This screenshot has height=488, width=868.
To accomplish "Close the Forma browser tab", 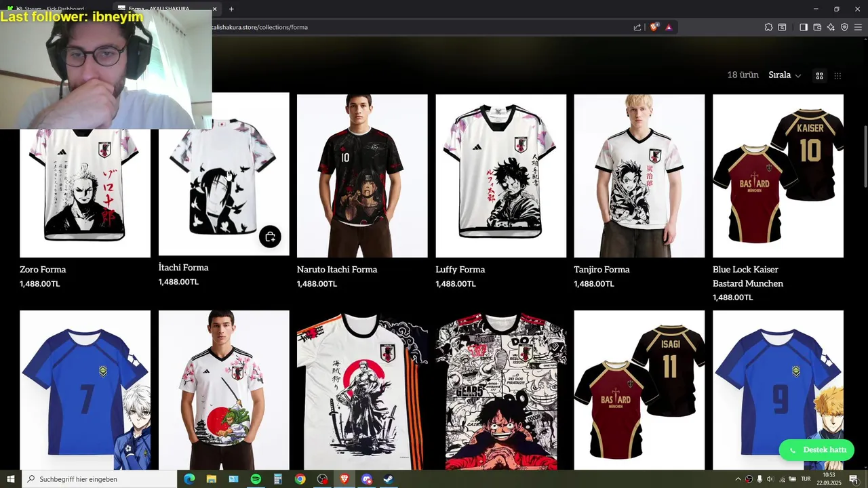I will 215,9.
